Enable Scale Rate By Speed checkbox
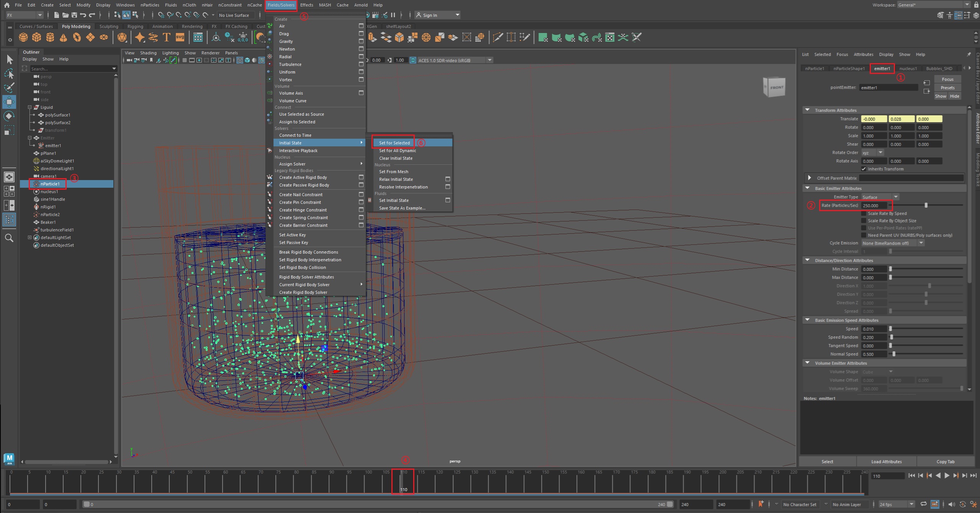 click(864, 213)
